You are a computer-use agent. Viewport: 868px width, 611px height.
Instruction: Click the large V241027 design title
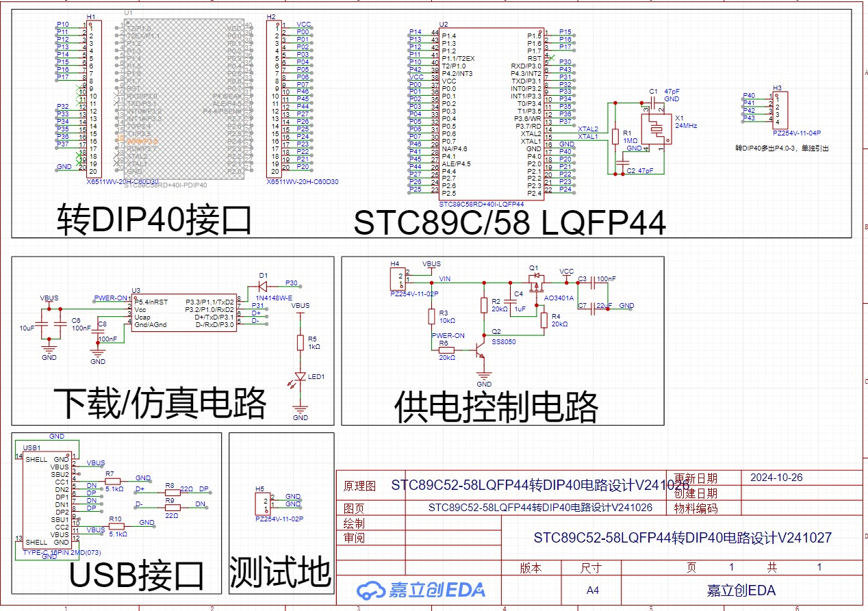[x=682, y=538]
